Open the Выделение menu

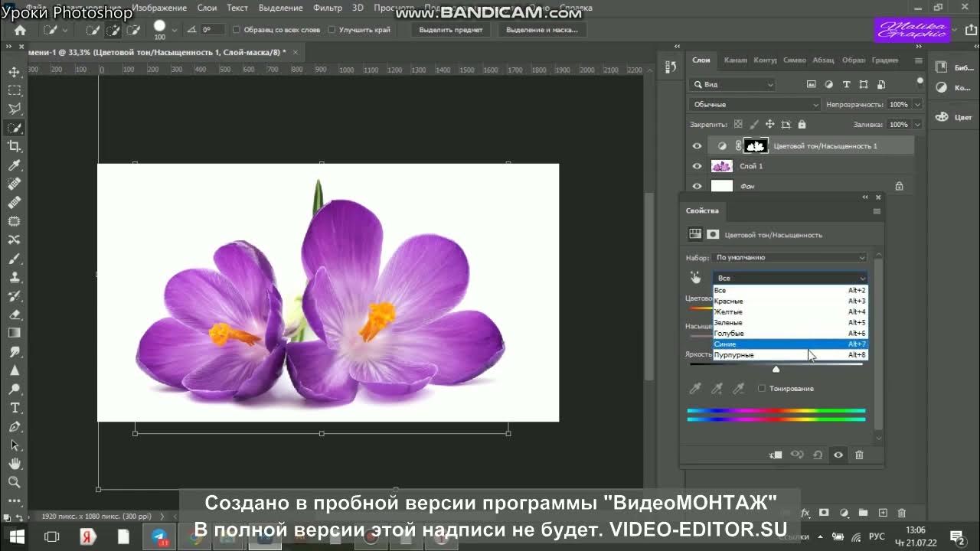tap(280, 8)
